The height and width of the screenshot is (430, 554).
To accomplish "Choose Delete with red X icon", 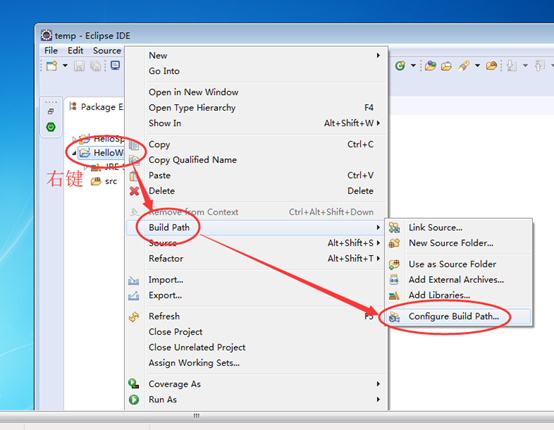I will click(257, 191).
